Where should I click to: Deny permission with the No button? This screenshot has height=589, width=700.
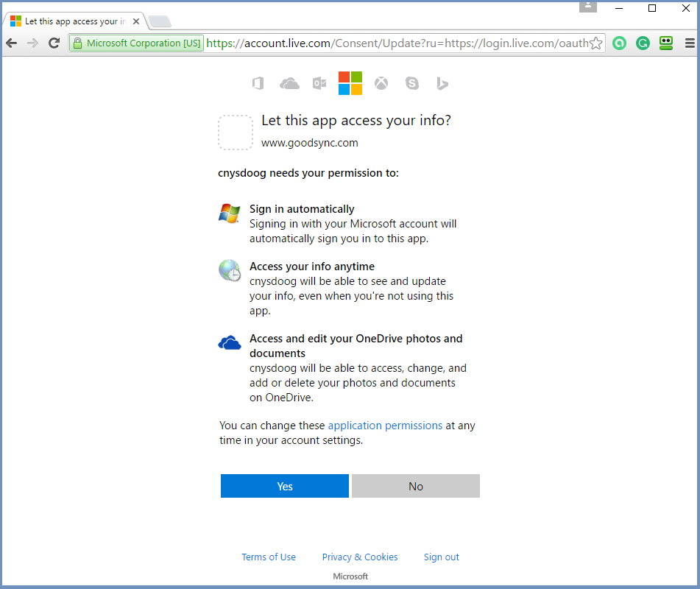coord(416,486)
